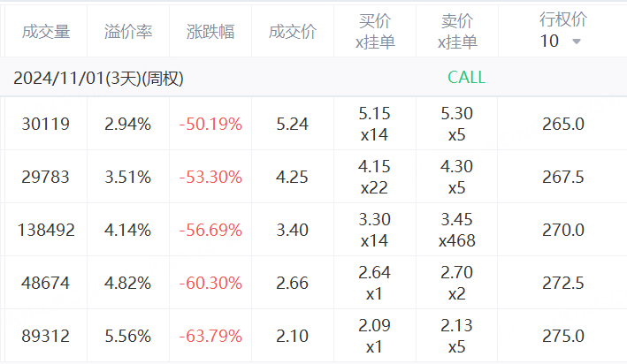The image size is (627, 364).
Task: Click the -50.19% change value
Action: [210, 124]
